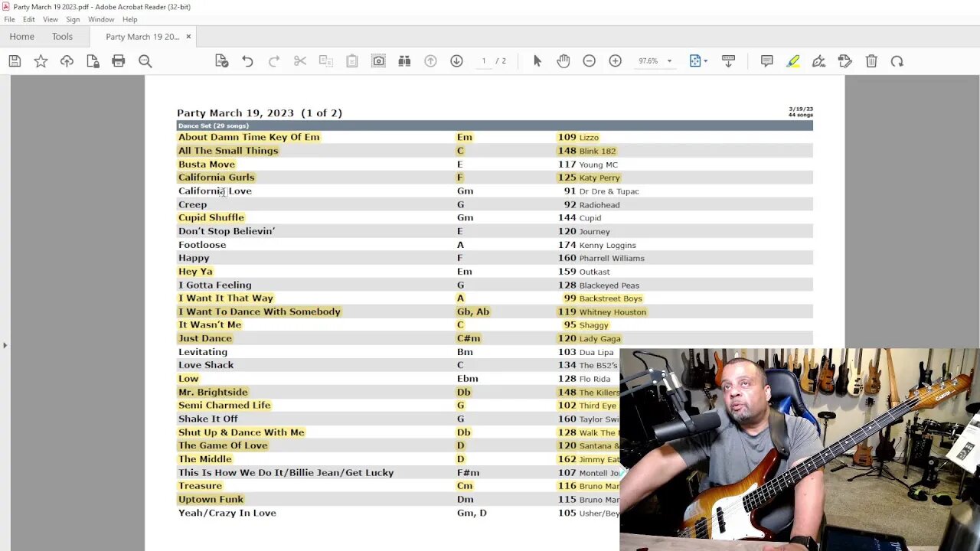Open the Window menu
980x551 pixels.
[101, 19]
